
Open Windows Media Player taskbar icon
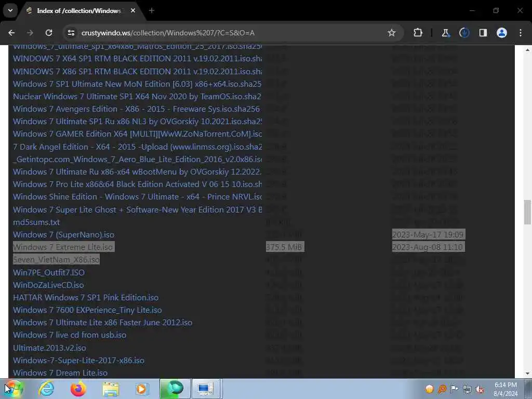coord(141,389)
